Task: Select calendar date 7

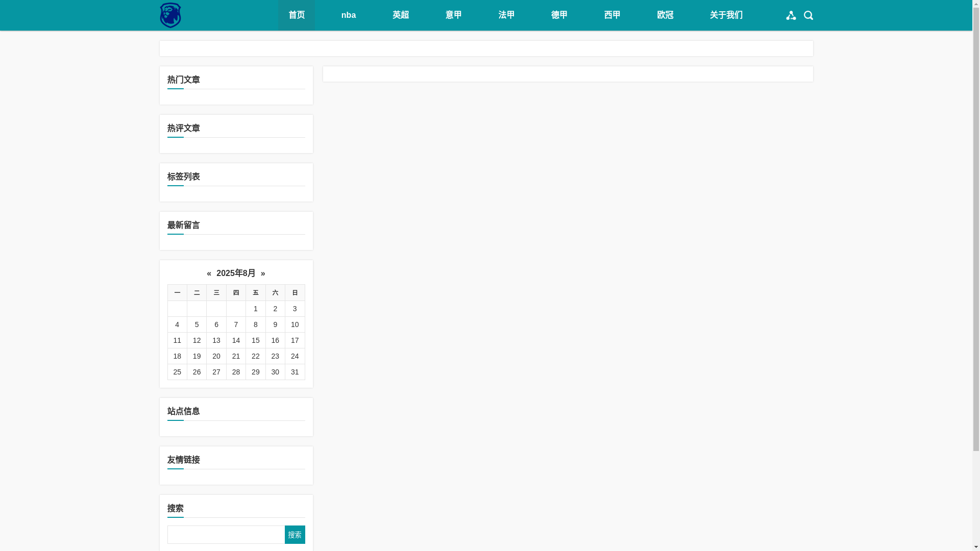Action: click(x=236, y=324)
